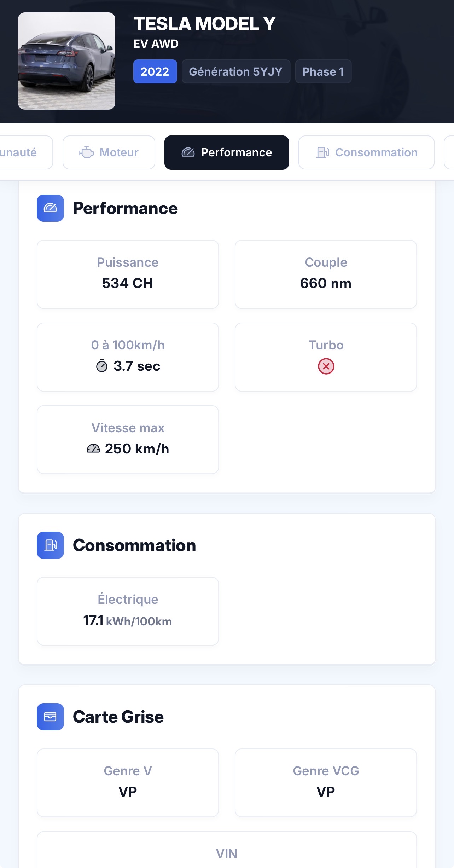Click the Électrique 17.1 kWh/100km card
The height and width of the screenshot is (868, 454).
[128, 611]
